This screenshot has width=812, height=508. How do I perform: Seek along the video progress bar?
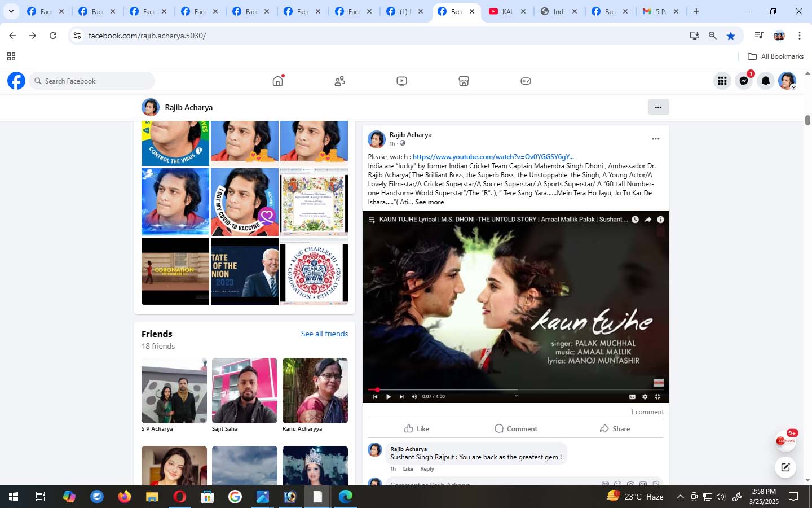point(516,389)
